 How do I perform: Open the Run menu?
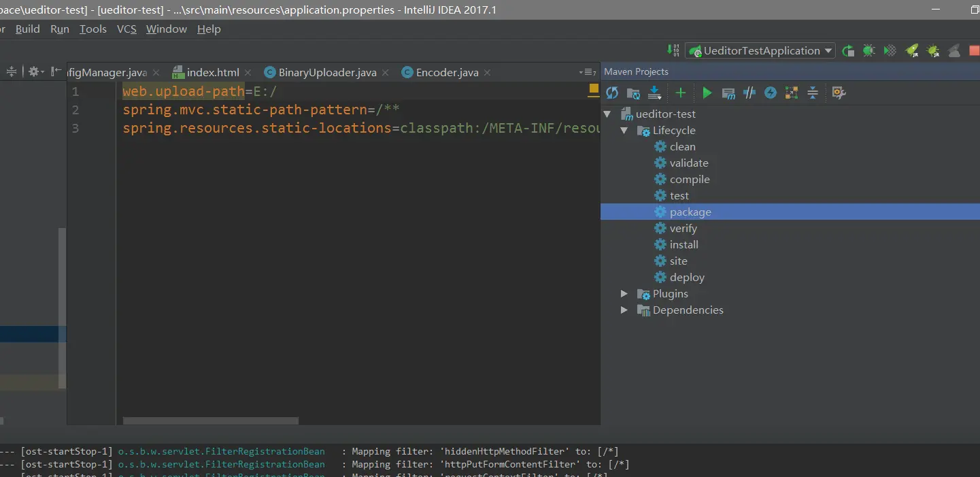coord(60,29)
